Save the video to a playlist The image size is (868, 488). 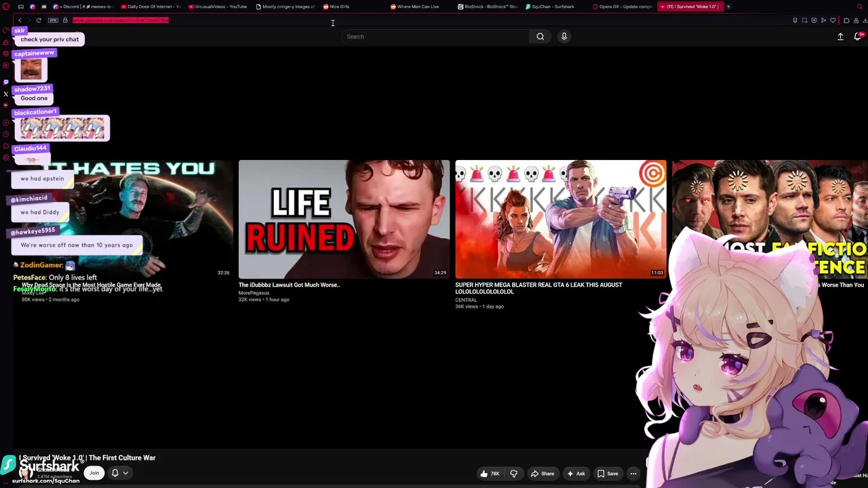tap(608, 474)
